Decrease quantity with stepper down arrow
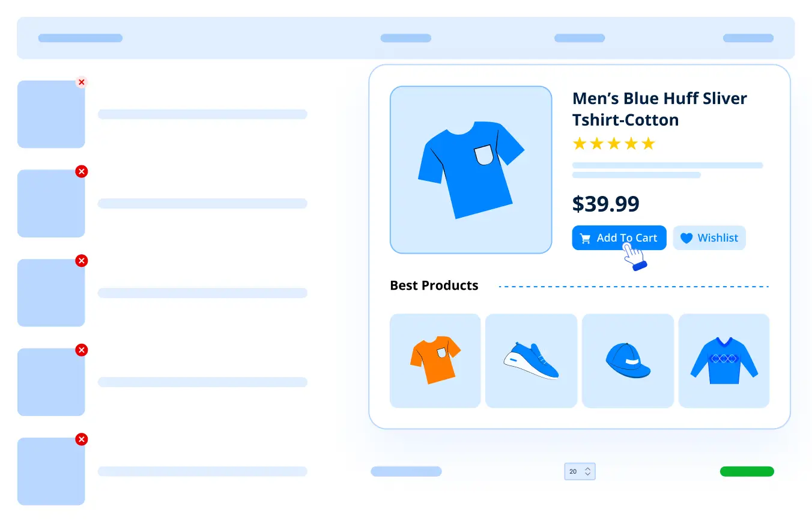The height and width of the screenshot is (529, 812). 588,475
